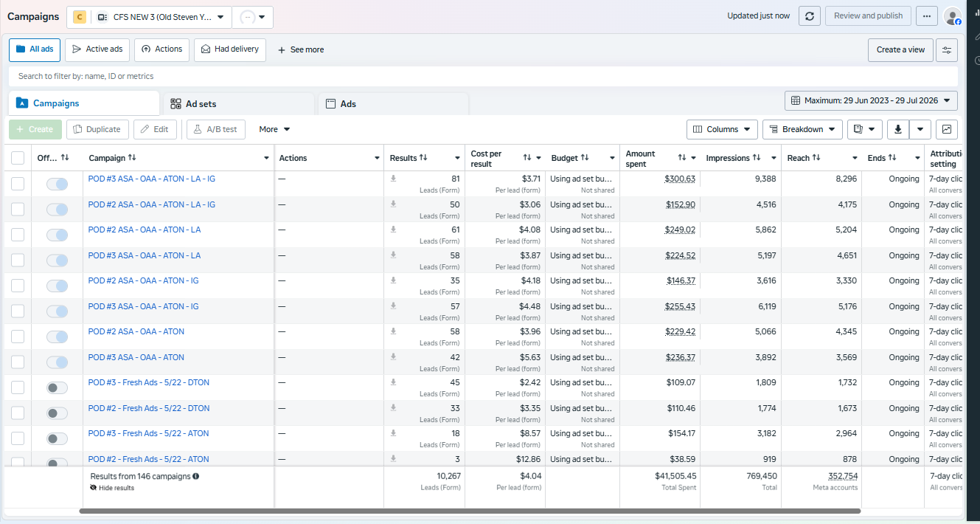Download leads for POD #2 ASA - OAA - ATON

(x=394, y=331)
